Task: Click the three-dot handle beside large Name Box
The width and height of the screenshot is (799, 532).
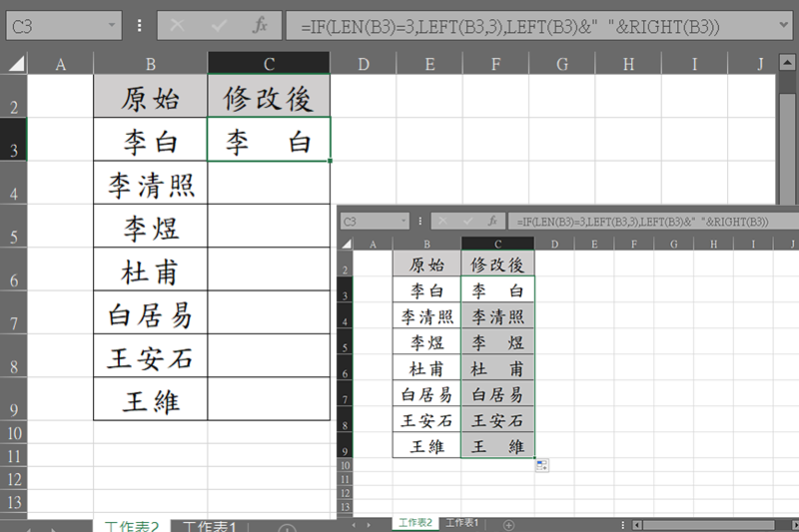Action: pyautogui.click(x=139, y=26)
